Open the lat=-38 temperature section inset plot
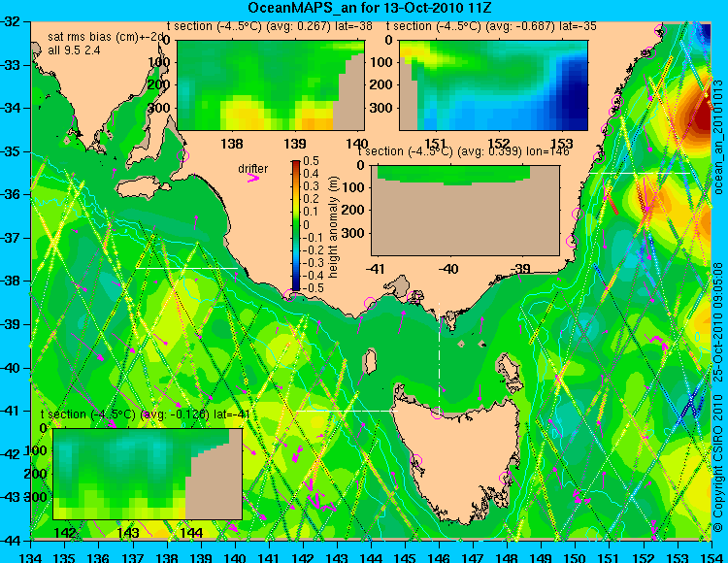This screenshot has width=728, height=563. 271,85
